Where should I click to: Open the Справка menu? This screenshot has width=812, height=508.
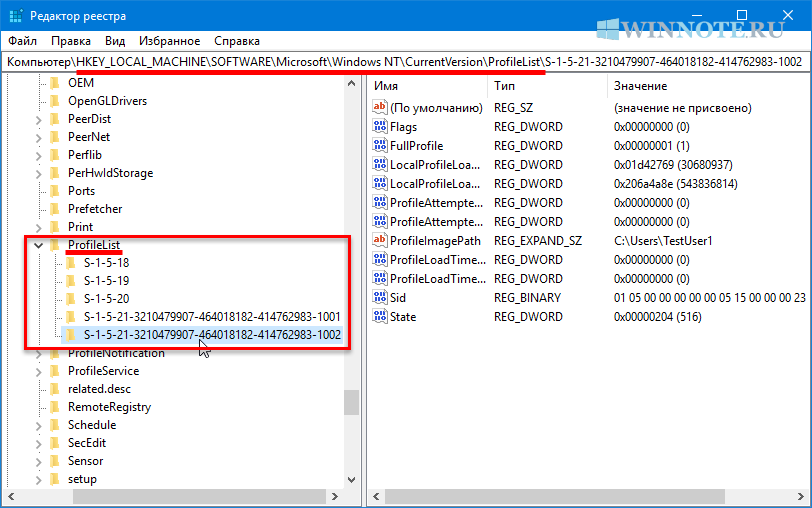coord(237,41)
